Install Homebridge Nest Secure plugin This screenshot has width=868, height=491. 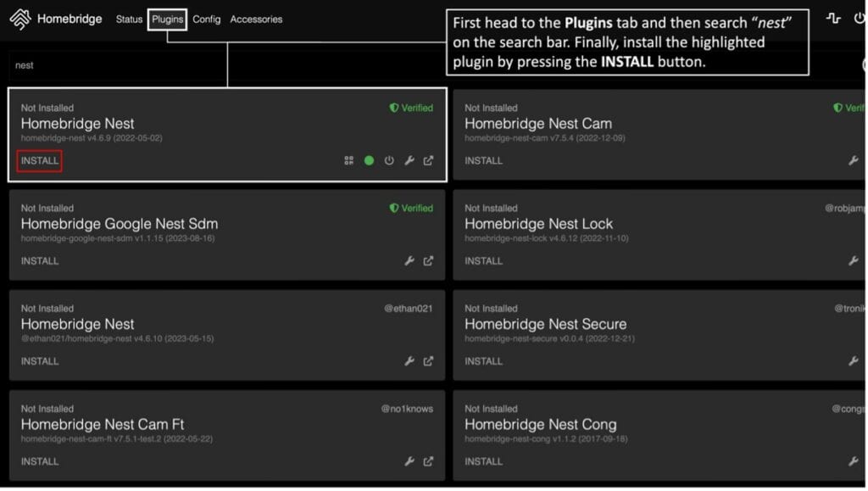(484, 361)
